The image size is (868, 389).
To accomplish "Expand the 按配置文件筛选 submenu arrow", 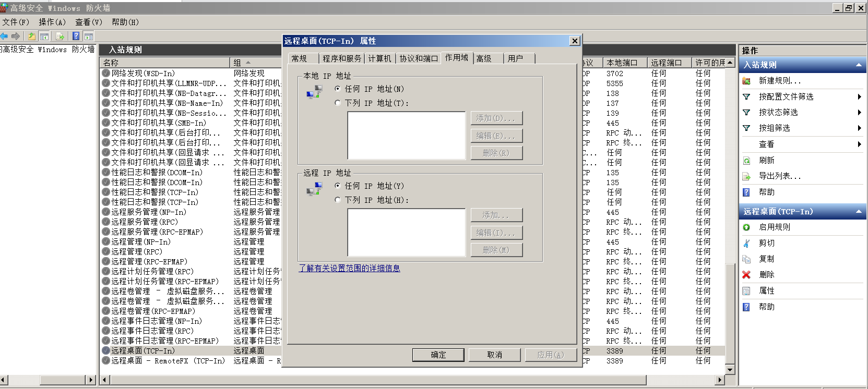I will (859, 97).
